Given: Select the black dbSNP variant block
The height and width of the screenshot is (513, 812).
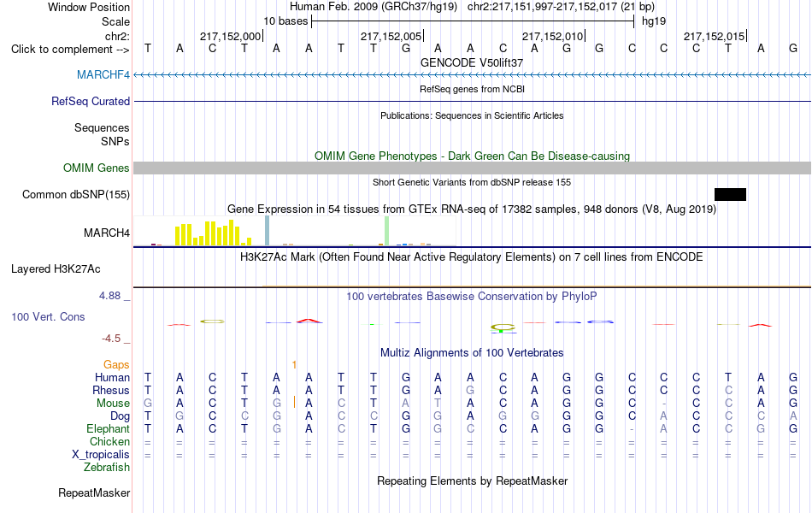Looking at the screenshot, I should tap(730, 194).
